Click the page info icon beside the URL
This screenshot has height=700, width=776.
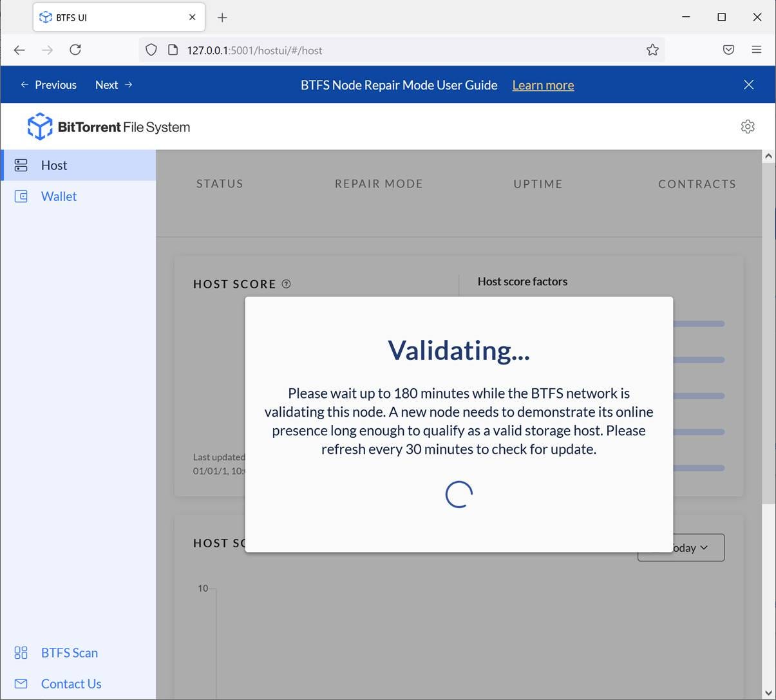[173, 50]
